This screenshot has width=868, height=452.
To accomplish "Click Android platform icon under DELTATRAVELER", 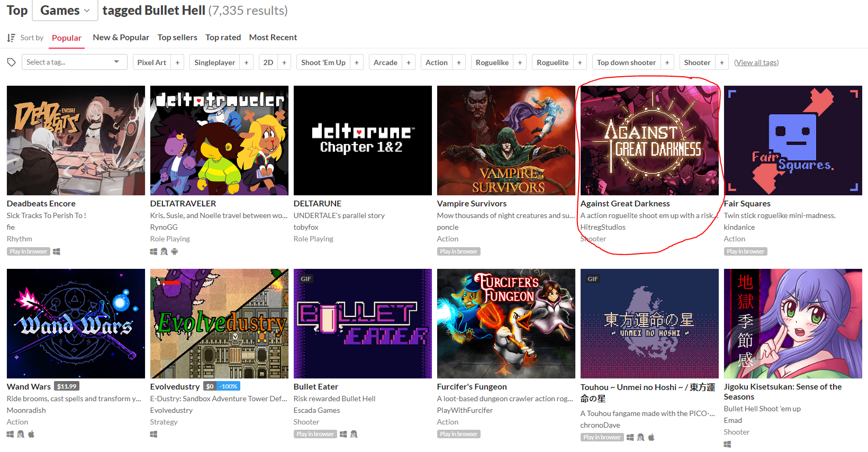I will (175, 251).
